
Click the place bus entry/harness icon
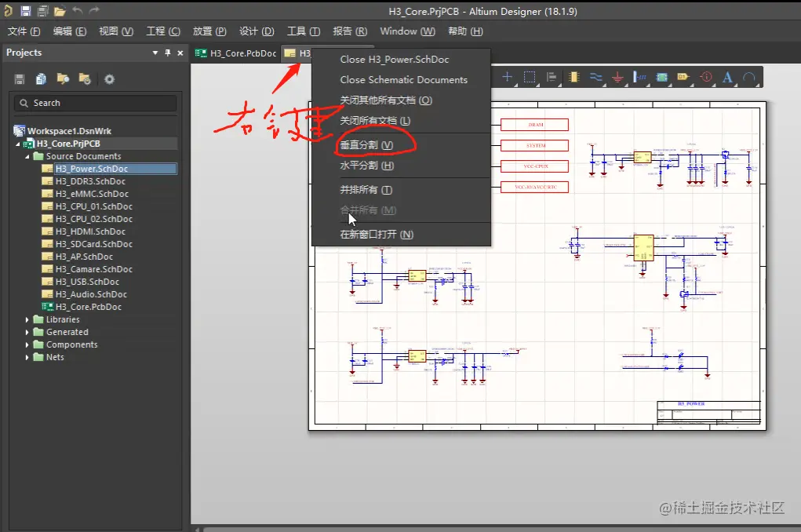point(639,77)
